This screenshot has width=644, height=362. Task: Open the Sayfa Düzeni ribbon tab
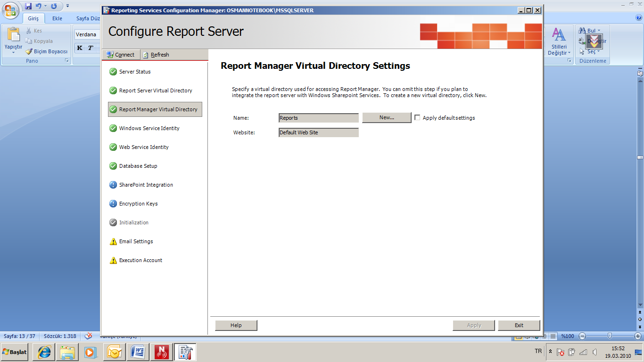[x=88, y=18]
